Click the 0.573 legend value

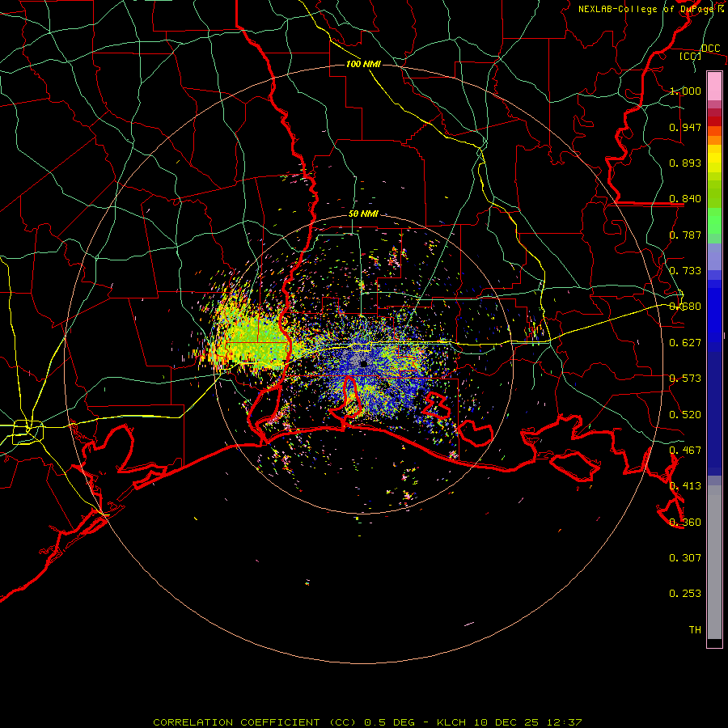click(685, 379)
